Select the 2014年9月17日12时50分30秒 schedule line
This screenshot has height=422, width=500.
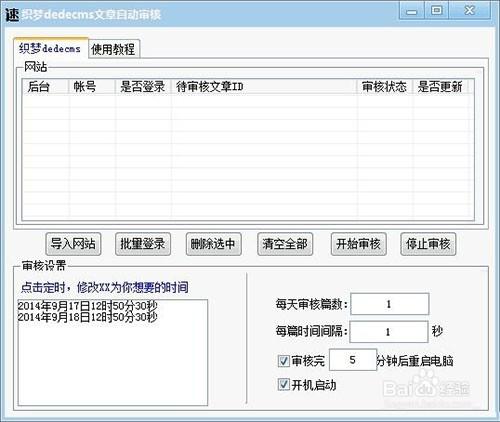pyautogui.click(x=87, y=306)
